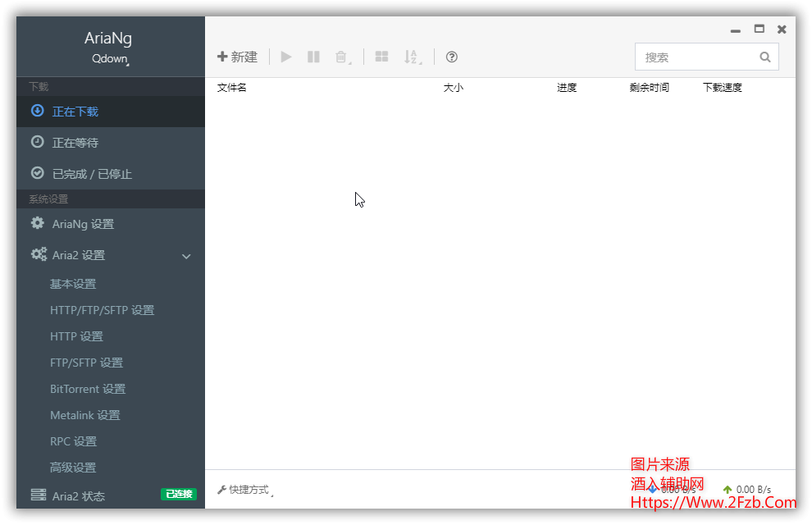Screen dimensions: 812x525
Task: Open the AriaNg help question mark
Action: pos(451,57)
